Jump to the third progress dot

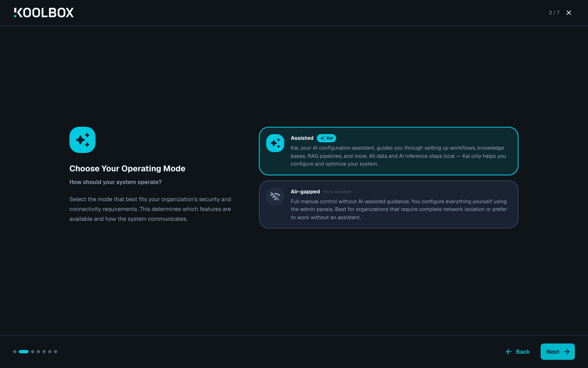[32, 351]
